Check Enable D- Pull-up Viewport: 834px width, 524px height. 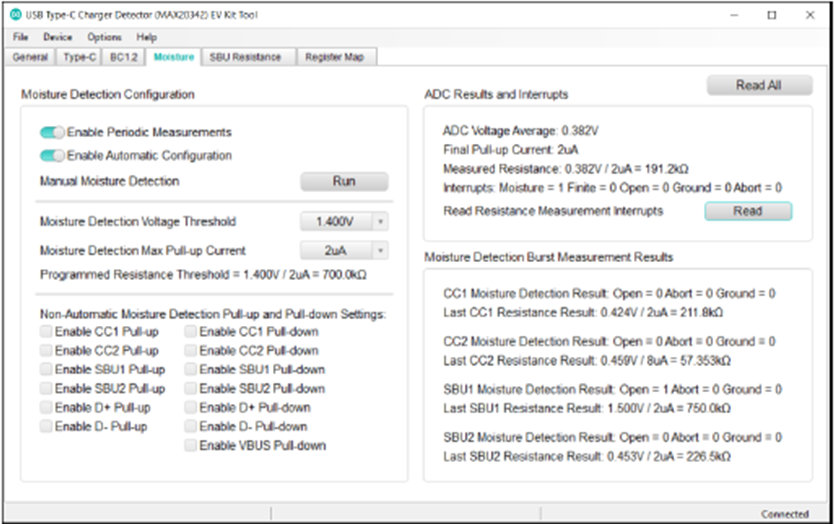click(46, 426)
